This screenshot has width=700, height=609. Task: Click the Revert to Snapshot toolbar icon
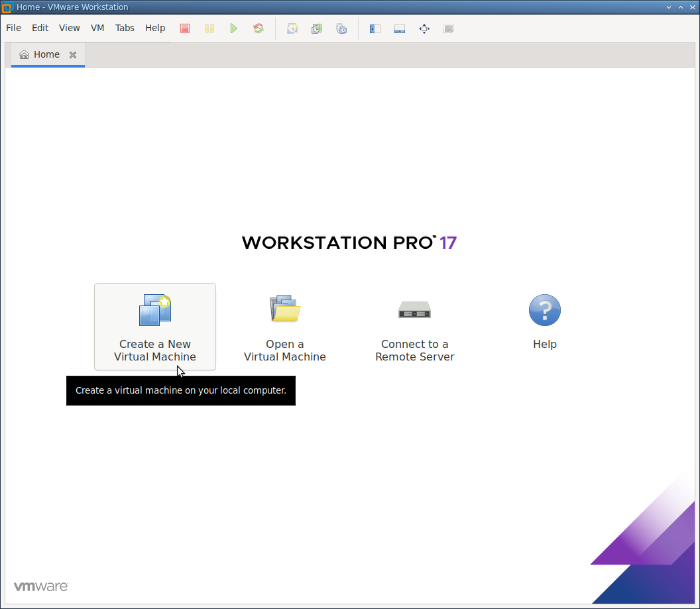coord(317,28)
